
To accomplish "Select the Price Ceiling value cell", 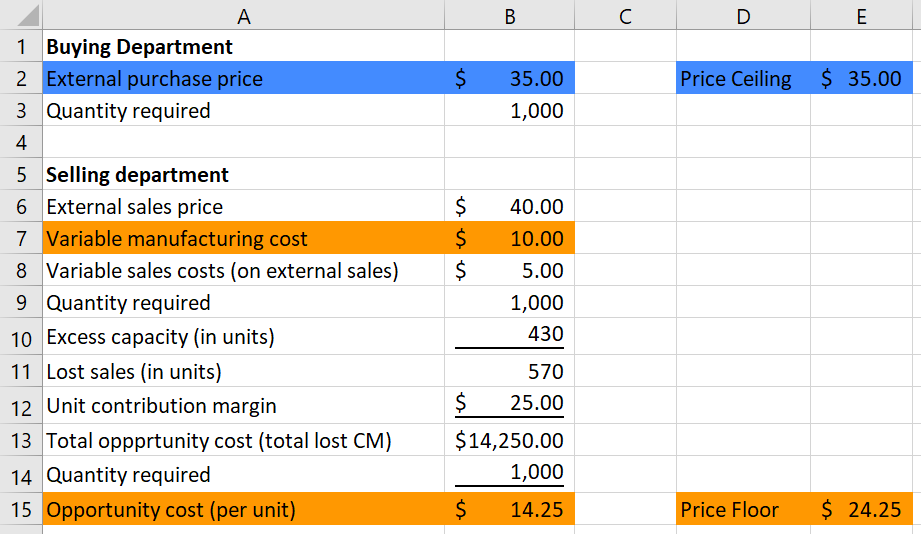I will (861, 78).
